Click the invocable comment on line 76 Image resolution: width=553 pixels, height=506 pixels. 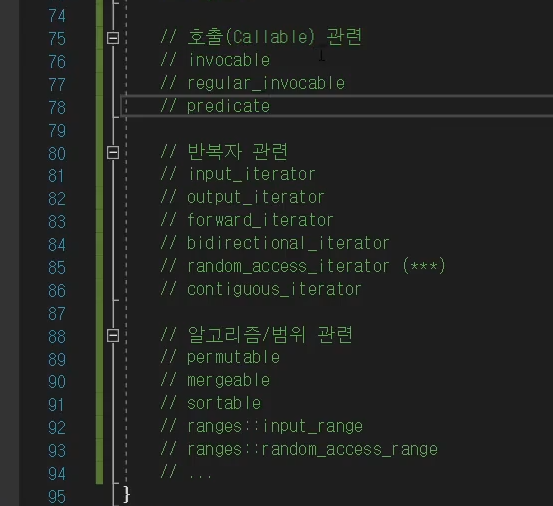[x=229, y=60]
